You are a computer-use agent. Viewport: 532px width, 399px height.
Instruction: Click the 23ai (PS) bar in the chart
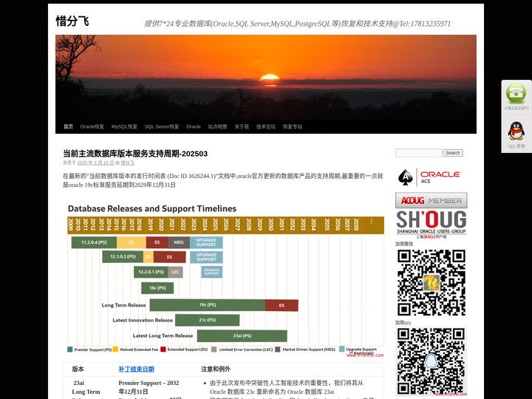pyautogui.click(x=242, y=336)
